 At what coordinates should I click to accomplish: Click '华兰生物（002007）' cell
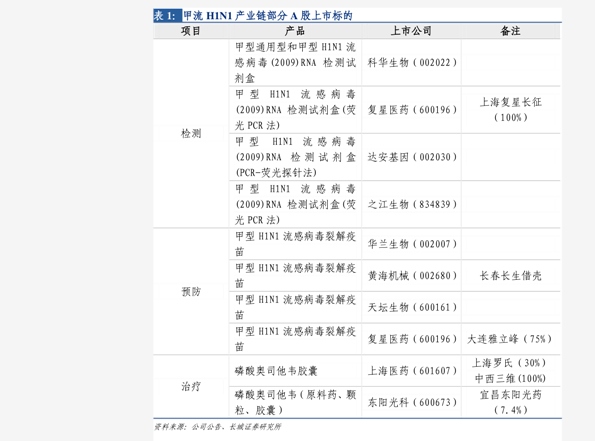412,244
